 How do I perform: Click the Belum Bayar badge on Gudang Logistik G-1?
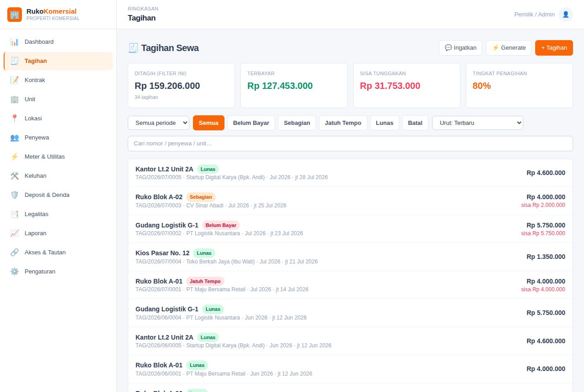point(221,225)
